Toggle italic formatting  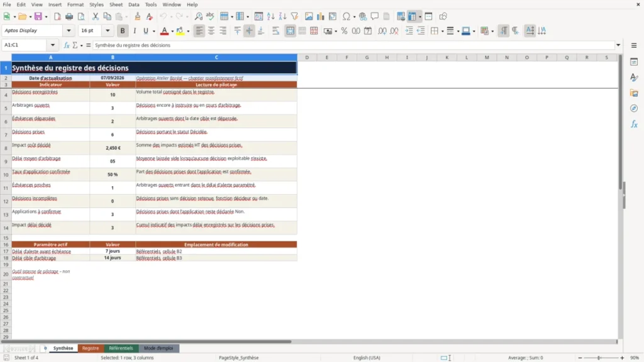pyautogui.click(x=135, y=31)
